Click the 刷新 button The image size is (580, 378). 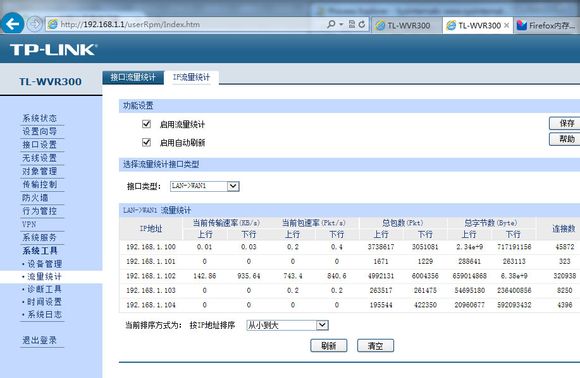tap(328, 346)
